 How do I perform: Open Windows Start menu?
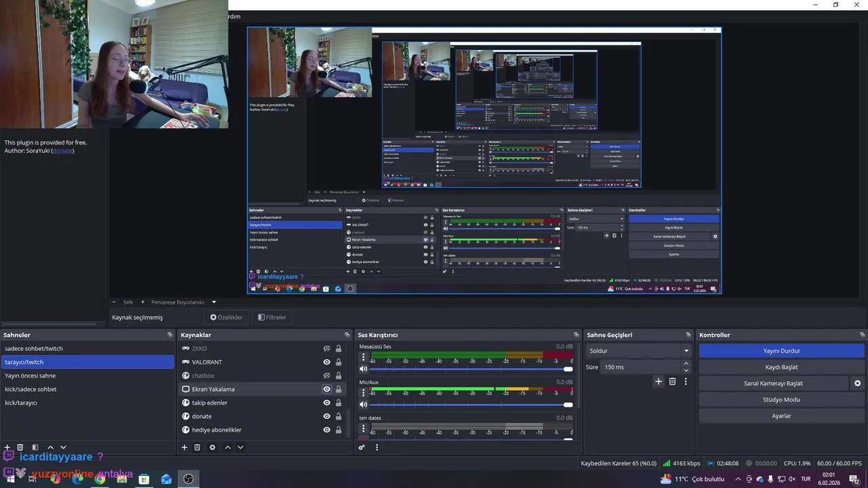(x=10, y=479)
